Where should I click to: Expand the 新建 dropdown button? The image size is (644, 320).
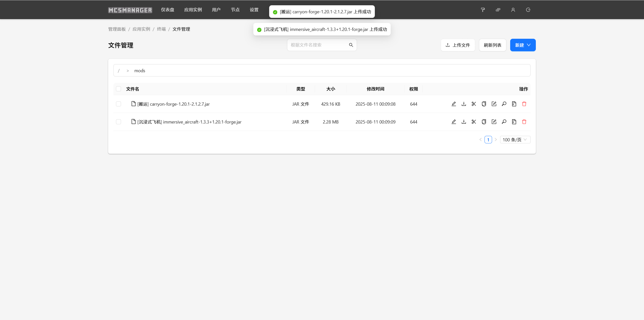(x=523, y=45)
